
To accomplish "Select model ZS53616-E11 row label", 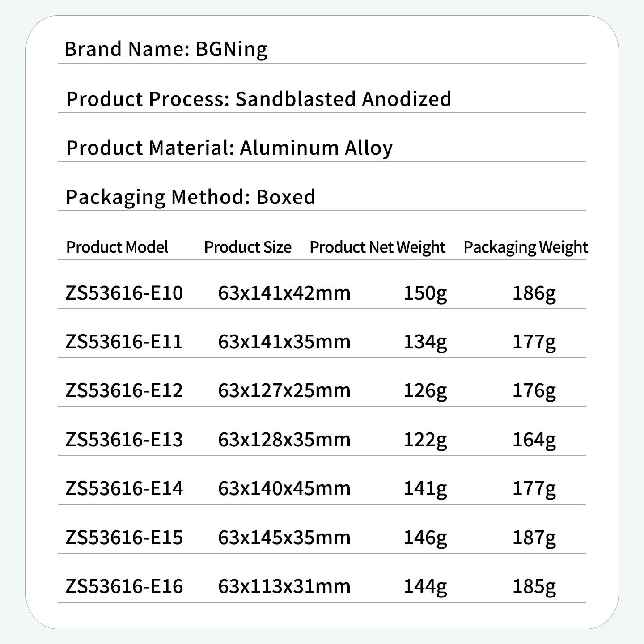I will (x=124, y=342).
